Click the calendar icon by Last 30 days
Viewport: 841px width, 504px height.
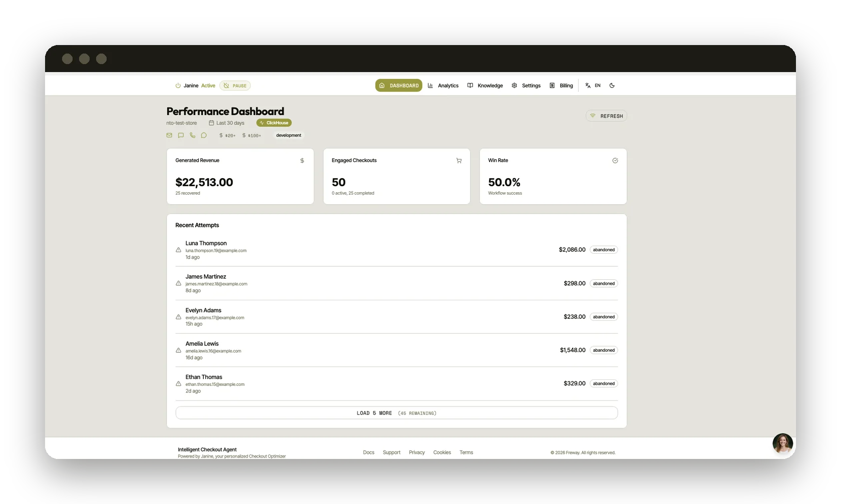coord(211,123)
